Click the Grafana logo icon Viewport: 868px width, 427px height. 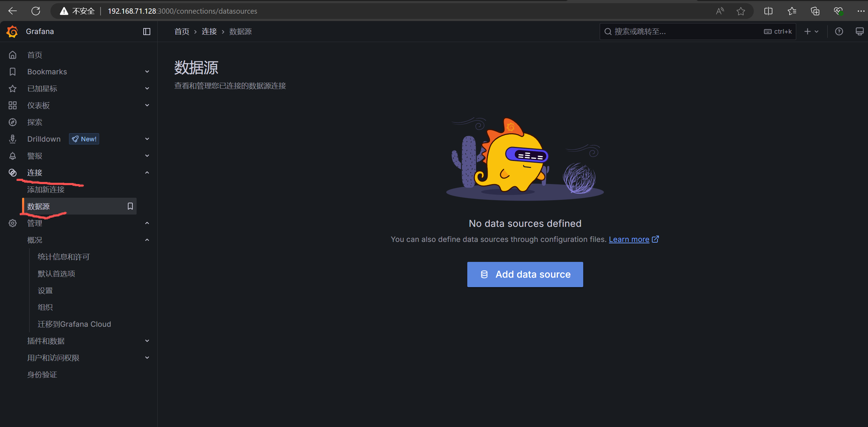(12, 32)
